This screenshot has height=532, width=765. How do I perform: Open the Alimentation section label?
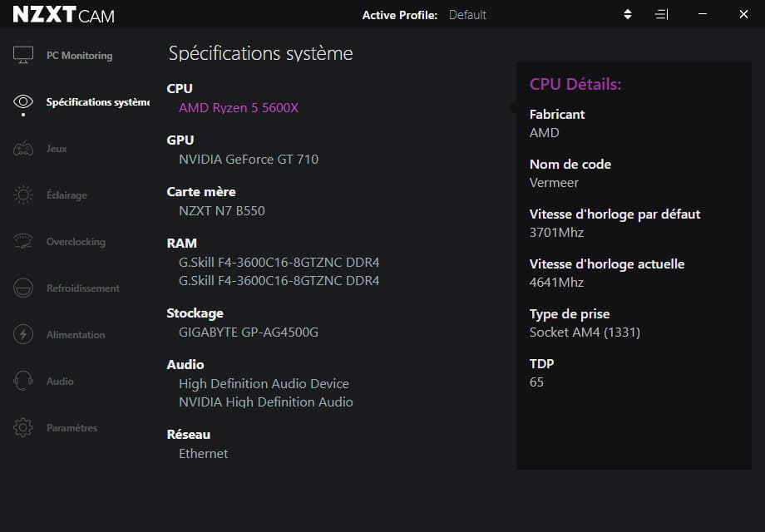pyautogui.click(x=76, y=335)
